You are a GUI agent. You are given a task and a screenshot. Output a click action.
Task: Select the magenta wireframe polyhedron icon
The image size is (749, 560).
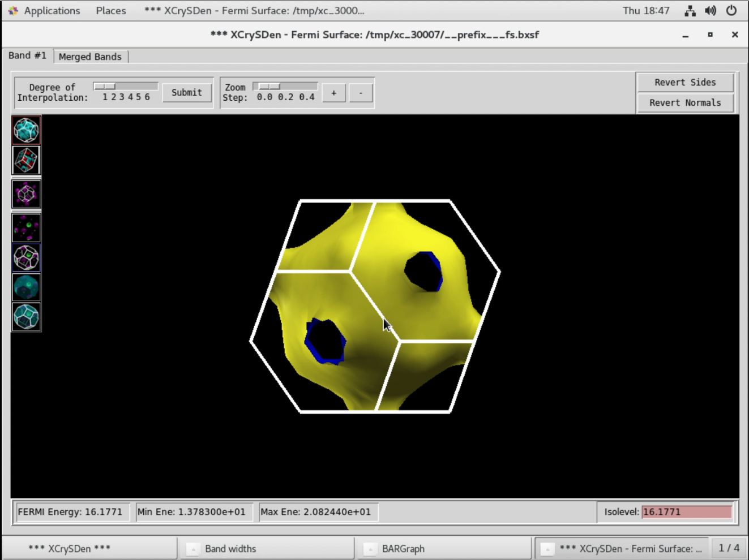(26, 194)
